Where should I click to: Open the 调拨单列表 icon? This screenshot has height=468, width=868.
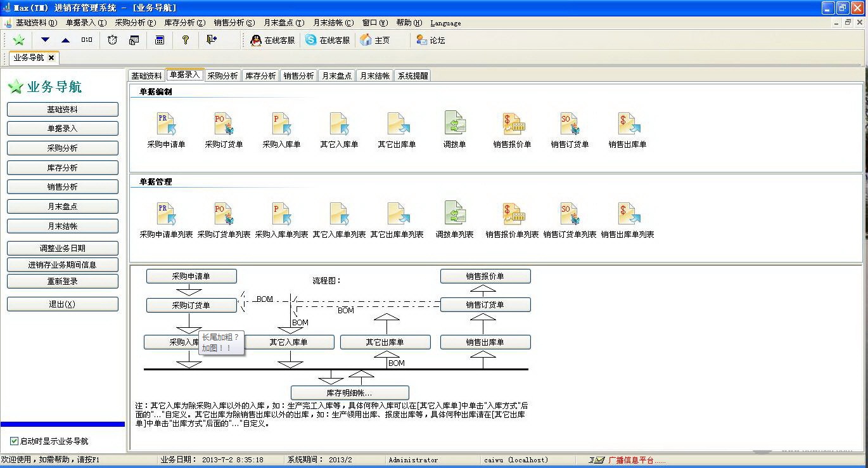click(455, 214)
